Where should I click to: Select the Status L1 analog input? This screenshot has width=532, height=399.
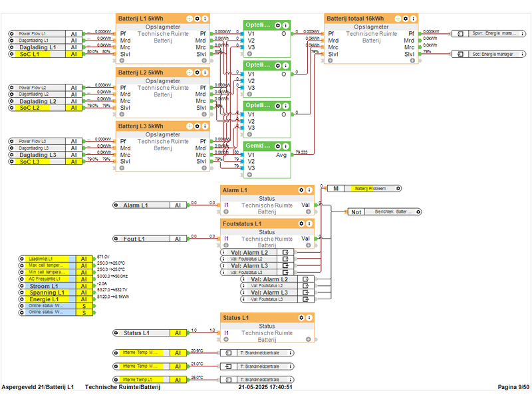[150, 333]
